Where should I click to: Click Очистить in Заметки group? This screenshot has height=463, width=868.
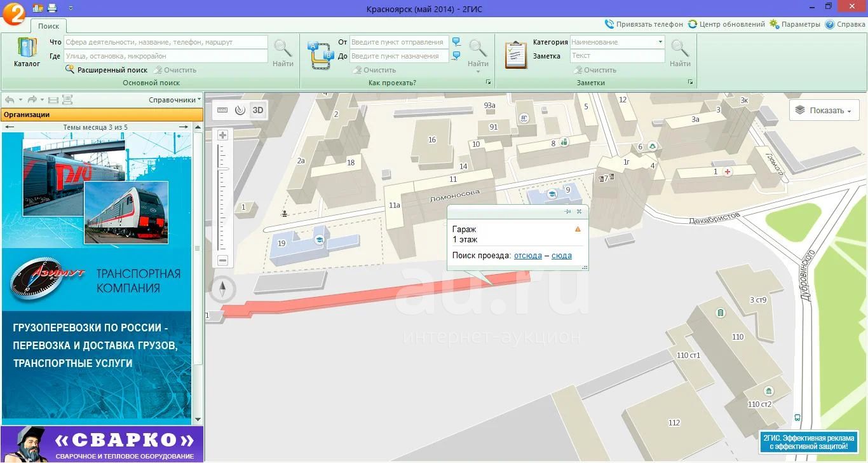coord(595,70)
